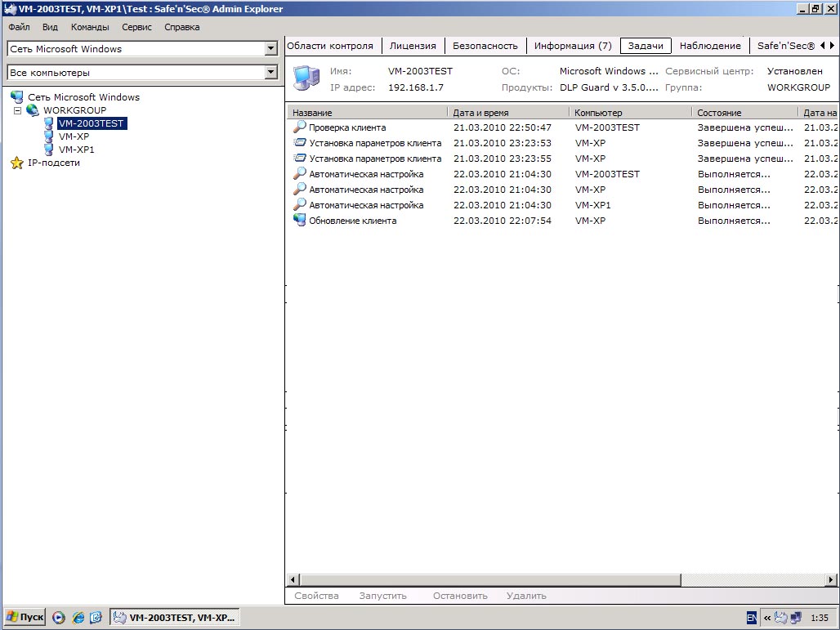This screenshot has width=840, height=630.
Task: Open the Все компьютеры dropdown
Action: pyautogui.click(x=271, y=73)
